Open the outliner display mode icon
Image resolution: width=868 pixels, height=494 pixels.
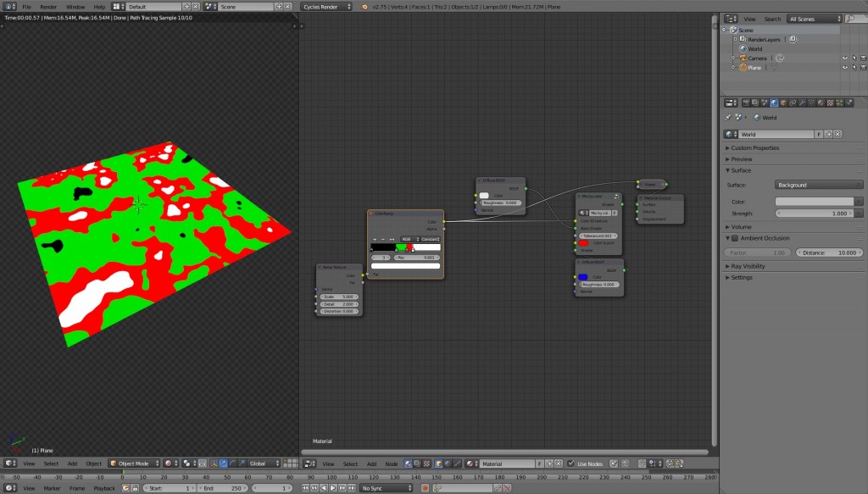[x=731, y=19]
